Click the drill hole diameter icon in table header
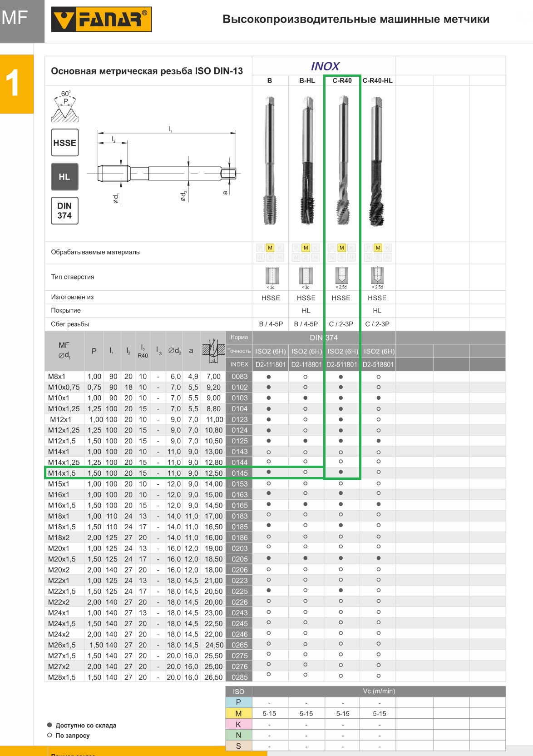 click(x=213, y=351)
